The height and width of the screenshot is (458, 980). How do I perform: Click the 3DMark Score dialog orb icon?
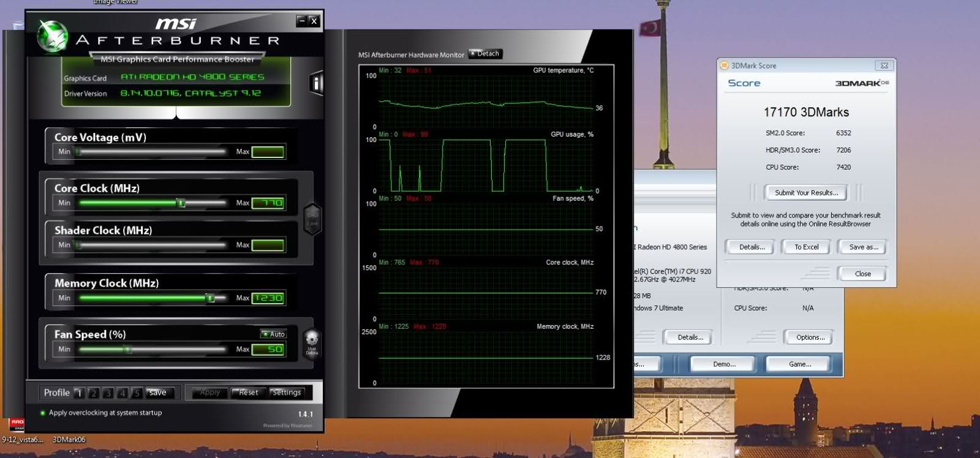(x=725, y=66)
